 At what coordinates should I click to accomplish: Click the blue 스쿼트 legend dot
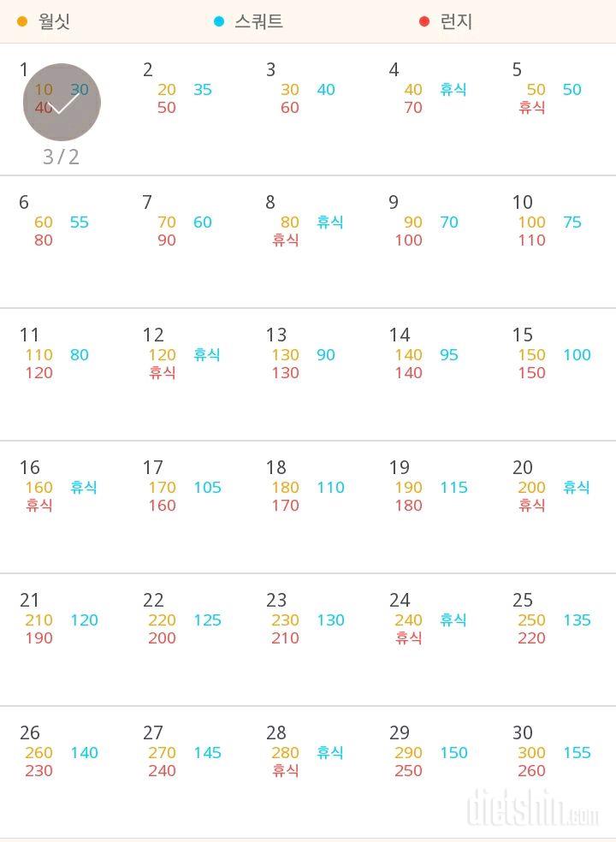(x=218, y=21)
